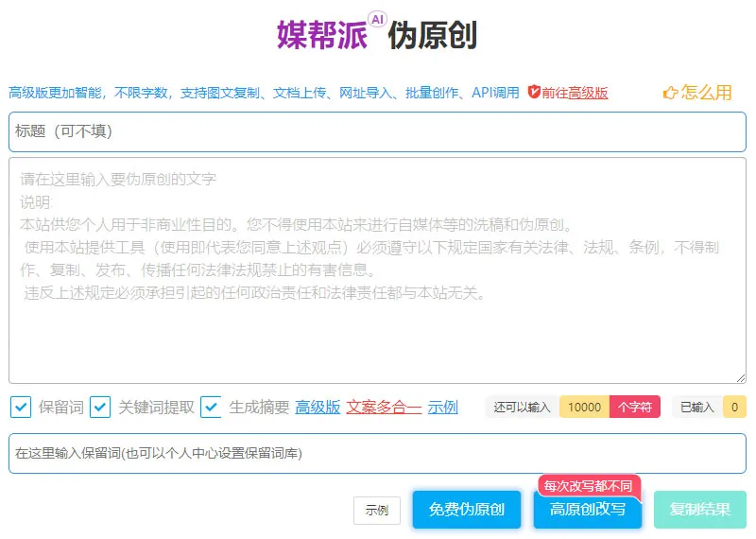Click the pointing hand icon next to 怎么用
Image resolution: width=756 pixels, height=539 pixels.
pyautogui.click(x=670, y=93)
